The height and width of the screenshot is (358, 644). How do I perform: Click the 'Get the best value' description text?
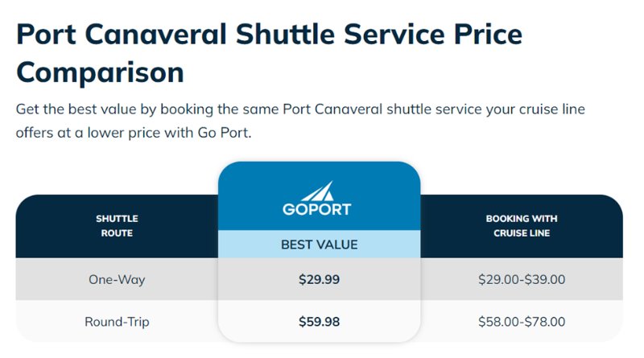[300, 121]
